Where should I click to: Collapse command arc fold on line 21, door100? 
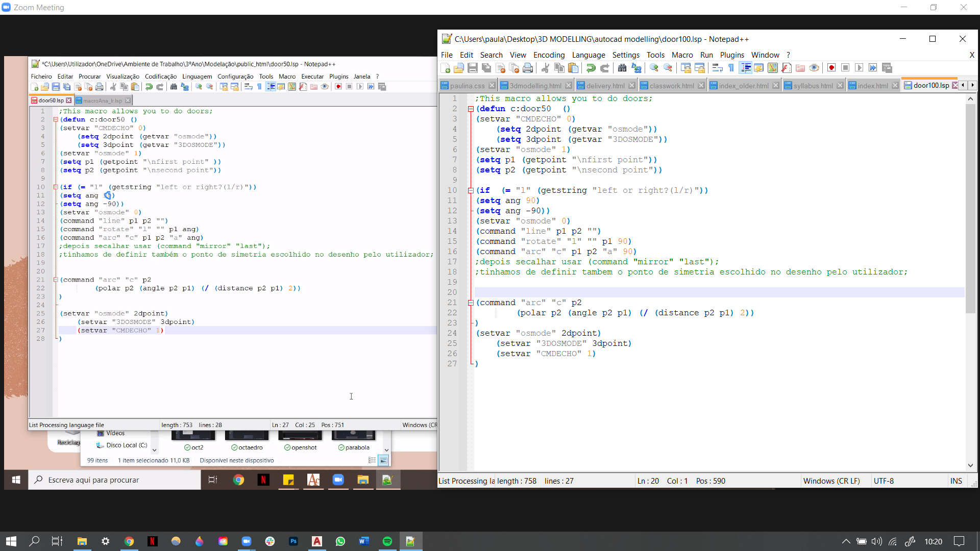coord(471,303)
